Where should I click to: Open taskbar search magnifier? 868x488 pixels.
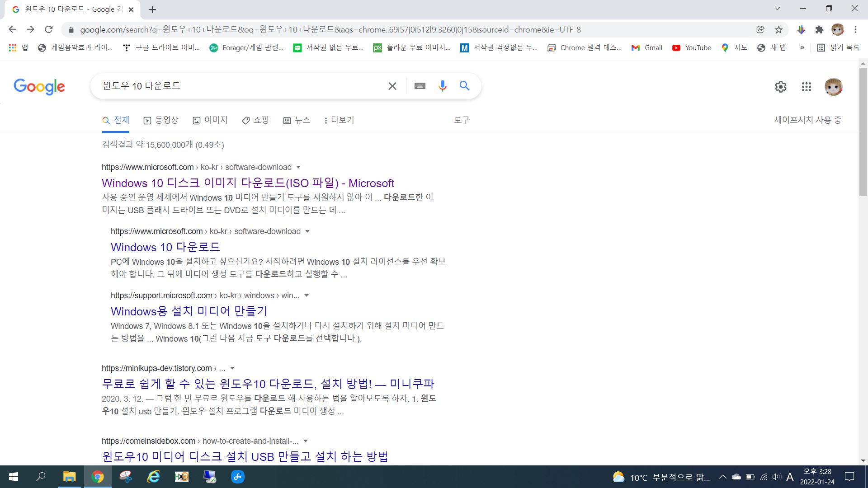pos(41,477)
